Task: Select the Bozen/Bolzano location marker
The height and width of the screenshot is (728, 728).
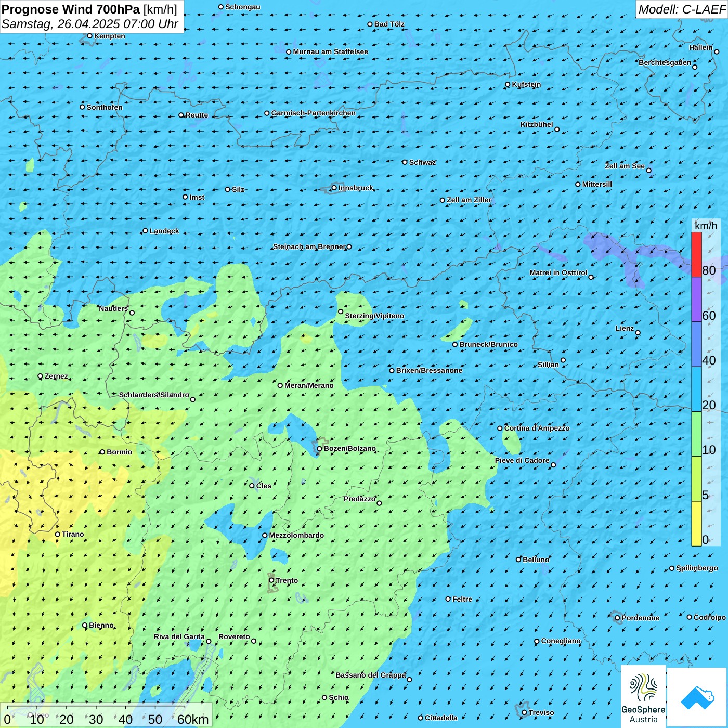Action: click(x=319, y=449)
